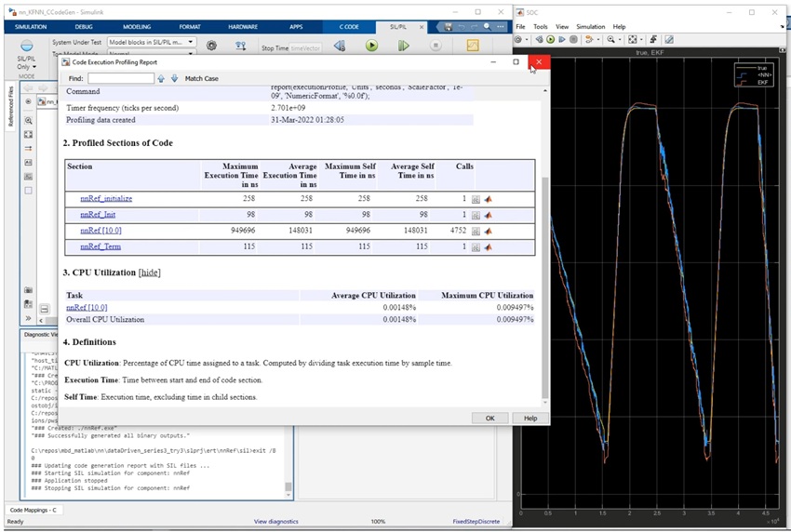This screenshot has width=791, height=532.
Task: Click the table icon in nnRef [10 0] row
Action: point(476,231)
